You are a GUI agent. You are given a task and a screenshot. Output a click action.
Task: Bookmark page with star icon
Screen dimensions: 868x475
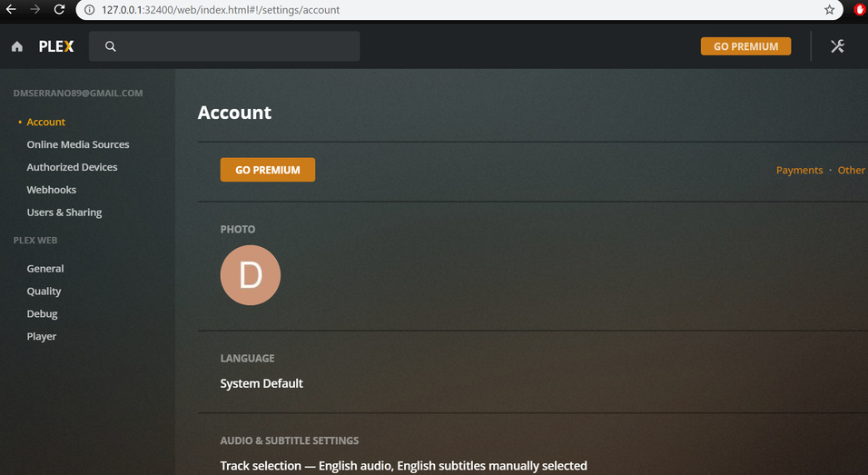tap(829, 9)
